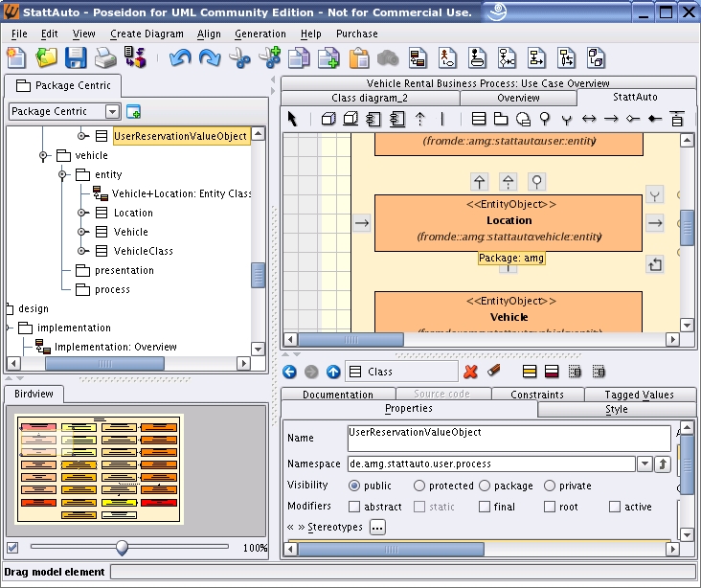Open the Namespace dropdown arrow
This screenshot has height=588, width=701.
point(644,464)
